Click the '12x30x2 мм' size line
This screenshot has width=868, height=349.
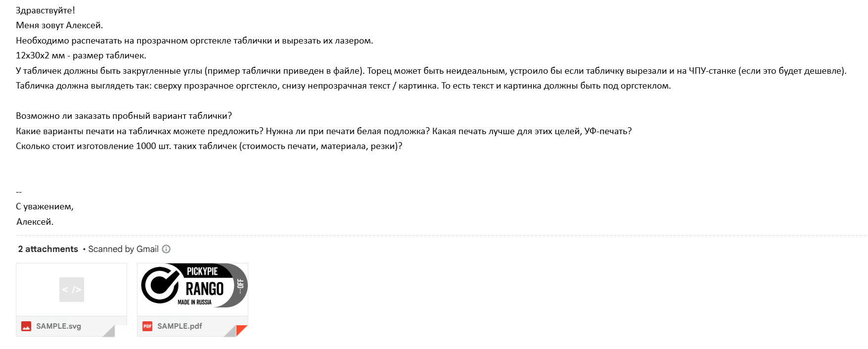point(81,55)
